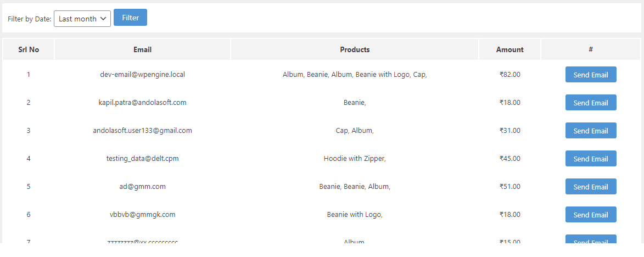644x257 pixels.
Task: Send email to vbbvb@gmmgk.com
Action: (x=591, y=214)
